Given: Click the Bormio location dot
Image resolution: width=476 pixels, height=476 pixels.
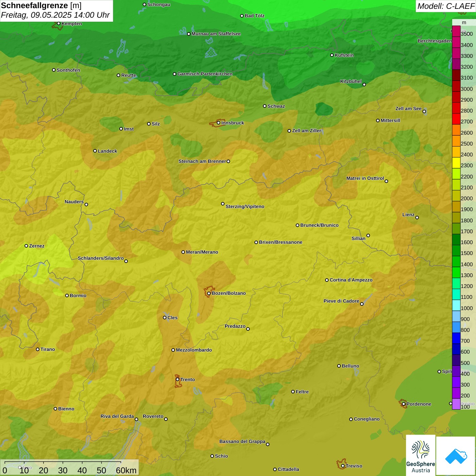Looking at the screenshot, I should pos(67,295).
